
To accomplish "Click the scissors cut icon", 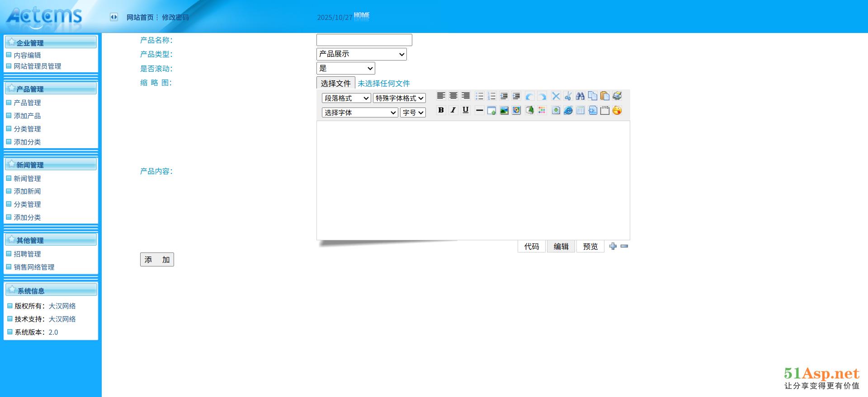I will click(568, 96).
